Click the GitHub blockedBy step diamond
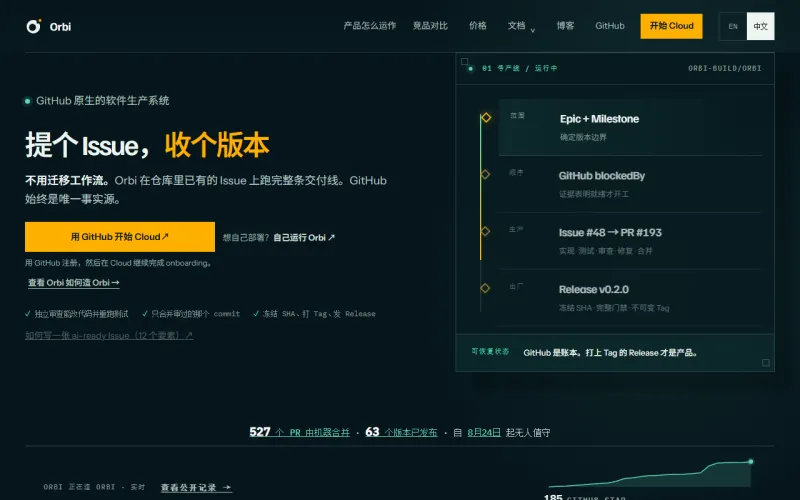The image size is (800, 500). tap(485, 174)
